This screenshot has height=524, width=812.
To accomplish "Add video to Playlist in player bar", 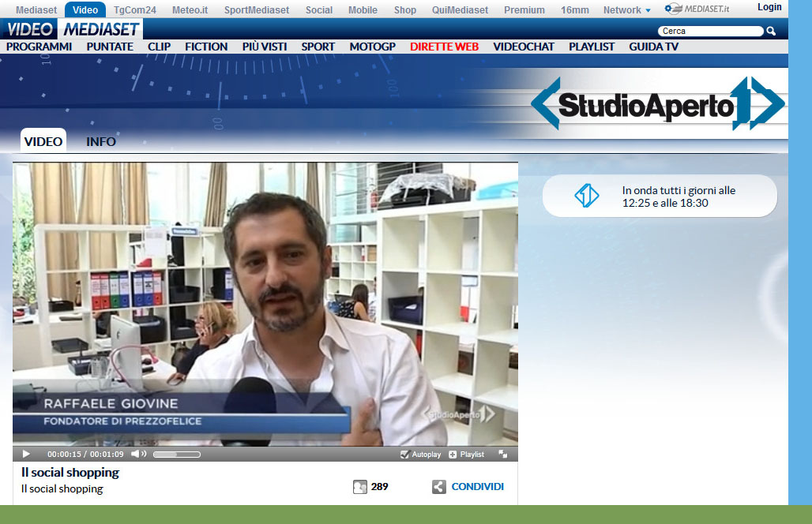I will tap(467, 455).
